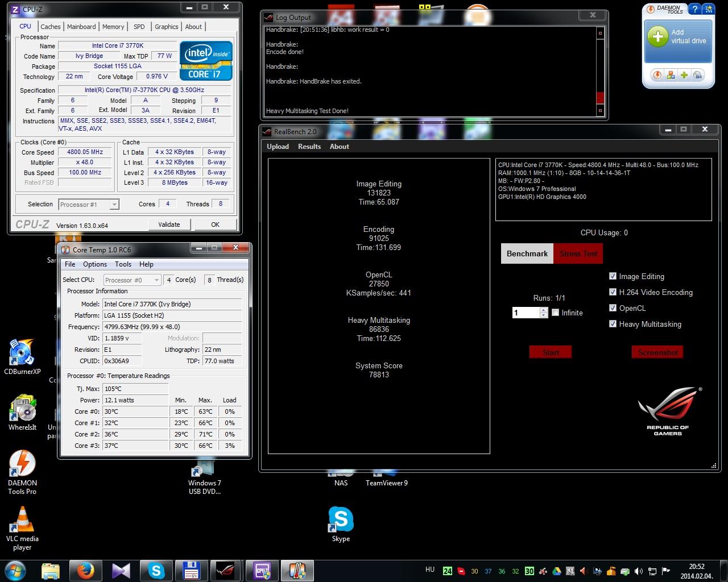Image resolution: width=728 pixels, height=582 pixels.
Task: Click the runs number input field
Action: pos(526,313)
